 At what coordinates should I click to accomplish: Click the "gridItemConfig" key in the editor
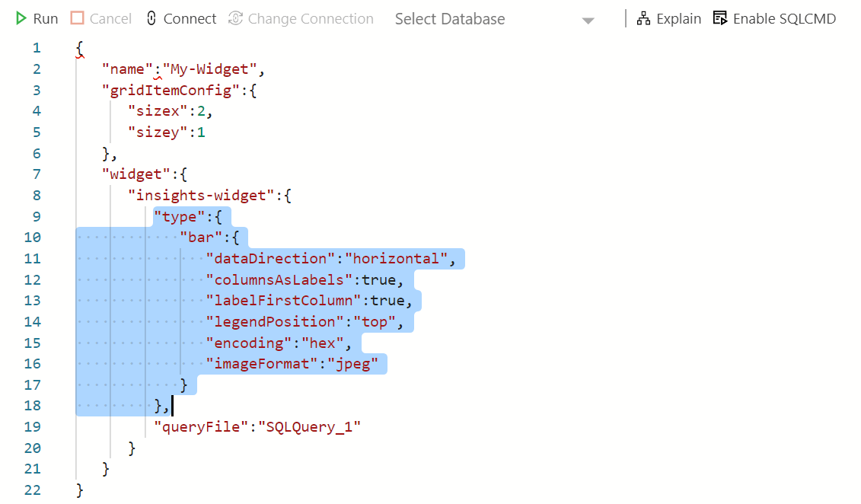click(171, 91)
